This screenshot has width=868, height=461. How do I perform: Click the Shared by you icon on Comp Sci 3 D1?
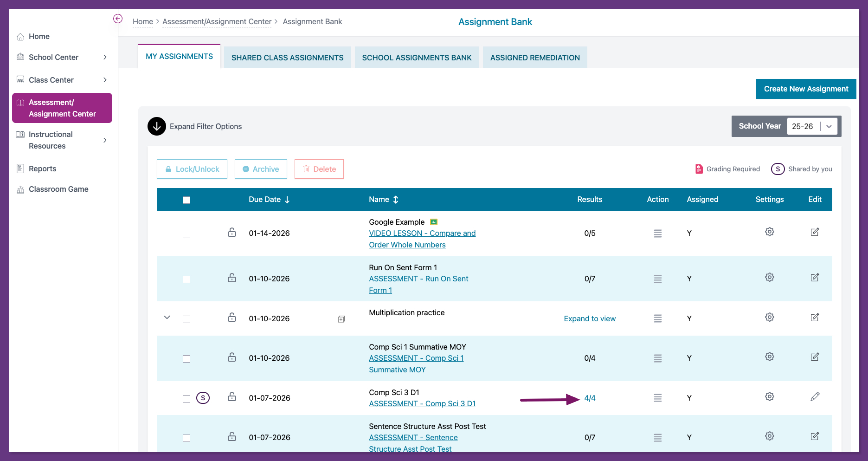[203, 398]
